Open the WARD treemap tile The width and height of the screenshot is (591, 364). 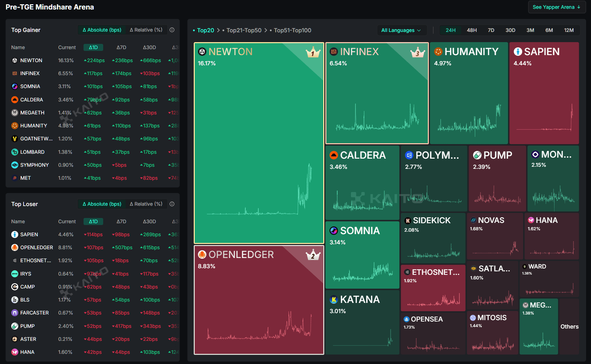click(549, 279)
